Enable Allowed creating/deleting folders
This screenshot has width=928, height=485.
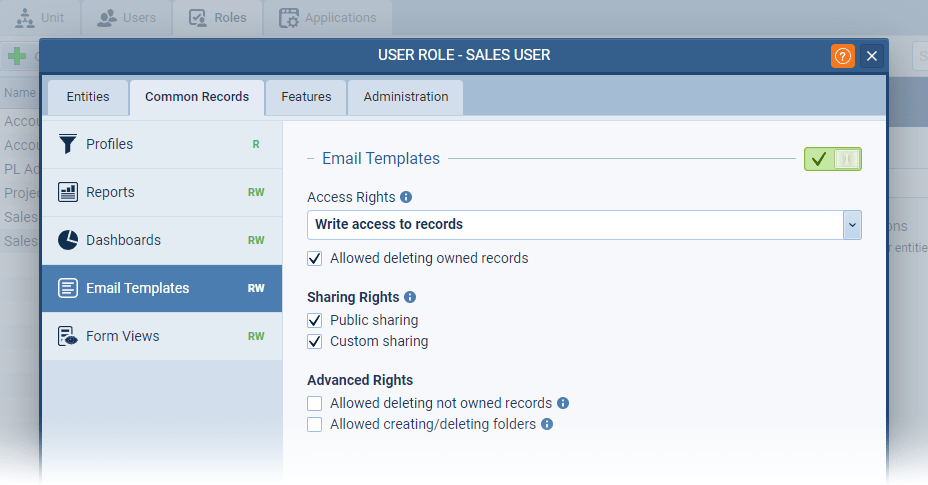click(315, 424)
